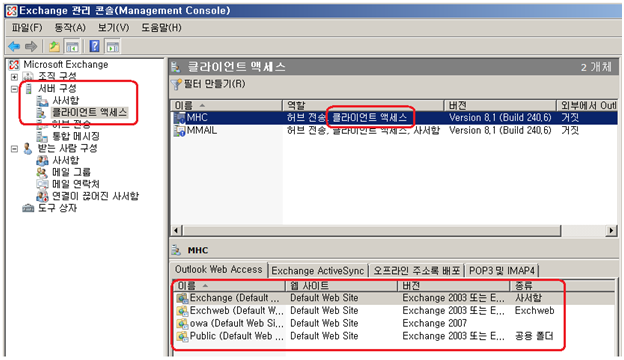Click the 서버 구성 server icon
624x360 pixels.
tap(28, 88)
